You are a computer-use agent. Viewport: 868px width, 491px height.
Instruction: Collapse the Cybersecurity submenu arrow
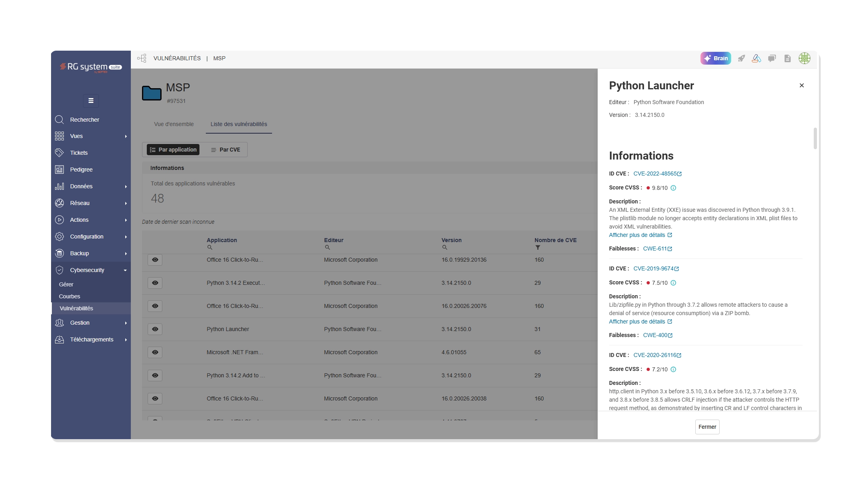pos(125,270)
